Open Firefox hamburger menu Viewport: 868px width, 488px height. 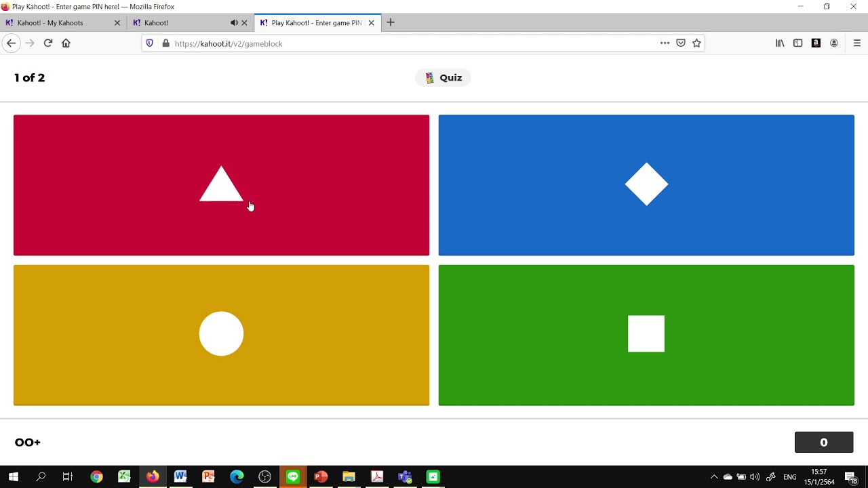(x=857, y=43)
